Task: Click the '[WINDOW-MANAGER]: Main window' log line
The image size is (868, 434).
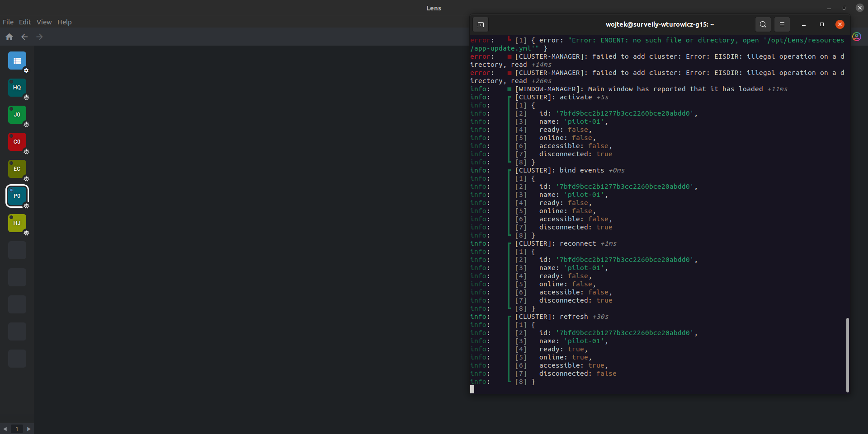Action: [x=651, y=89]
